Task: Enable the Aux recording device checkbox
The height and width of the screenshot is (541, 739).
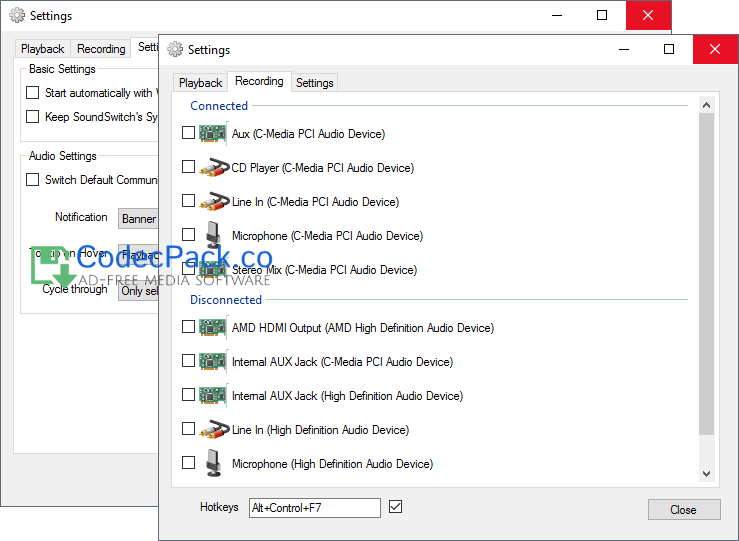Action: point(189,133)
